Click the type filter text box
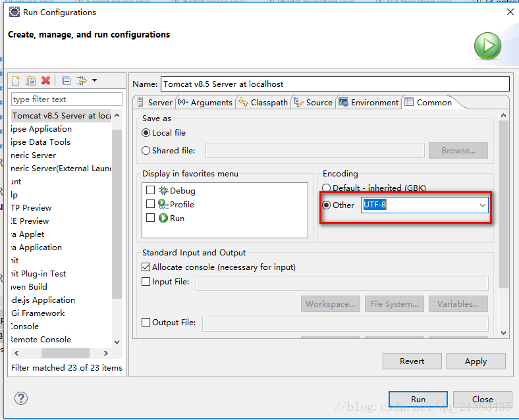 point(67,99)
